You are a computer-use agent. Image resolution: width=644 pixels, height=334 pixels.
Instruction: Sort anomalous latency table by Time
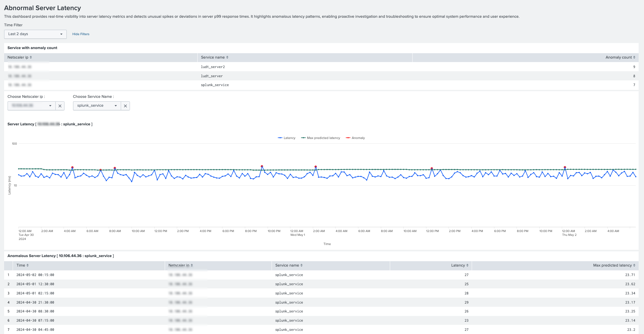pos(22,265)
